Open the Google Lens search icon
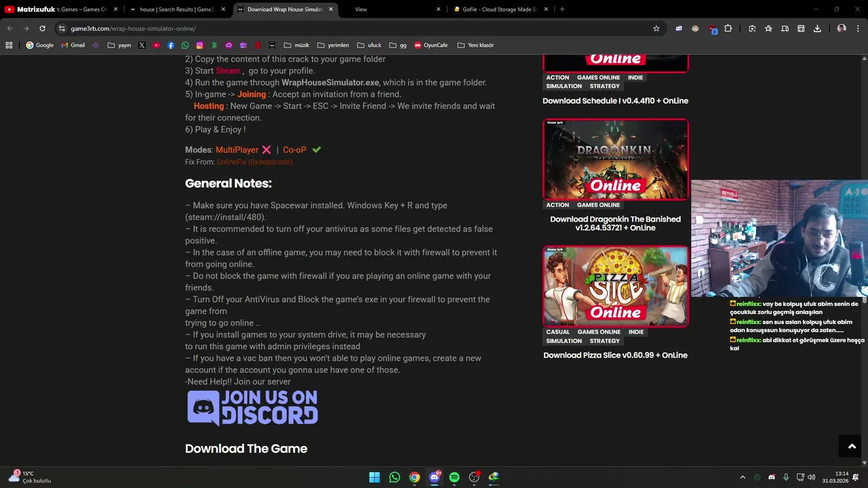868x488 pixels. click(x=752, y=28)
